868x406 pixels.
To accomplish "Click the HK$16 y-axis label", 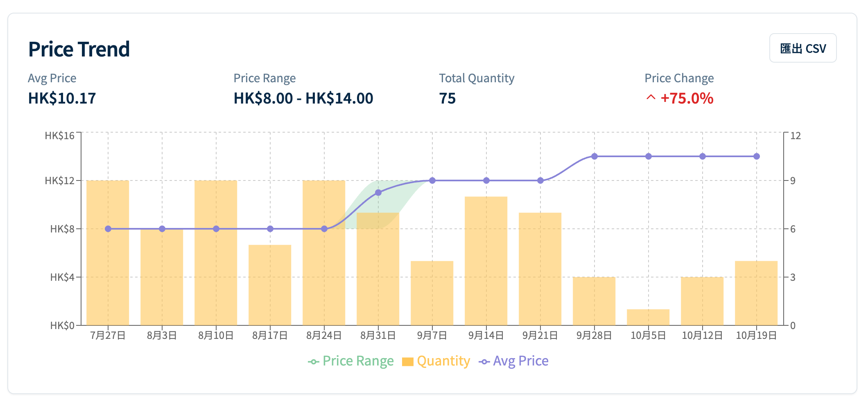I will (x=60, y=136).
